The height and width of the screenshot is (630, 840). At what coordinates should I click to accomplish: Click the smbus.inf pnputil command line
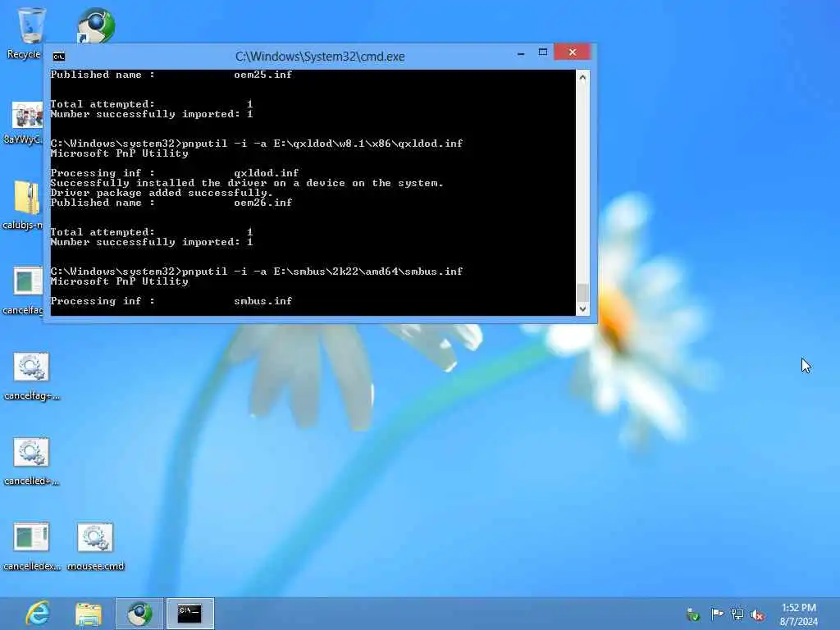tap(257, 272)
